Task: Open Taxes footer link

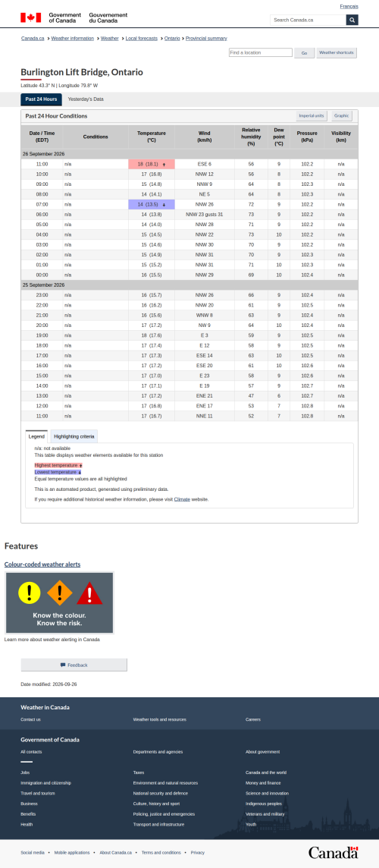Action: point(138,772)
